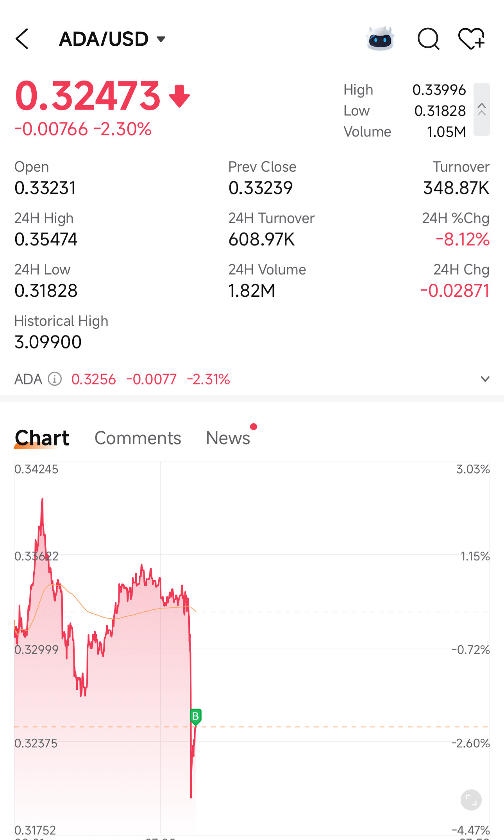Select the Chart tab
Screen dimensions: 504x840
click(x=42, y=438)
